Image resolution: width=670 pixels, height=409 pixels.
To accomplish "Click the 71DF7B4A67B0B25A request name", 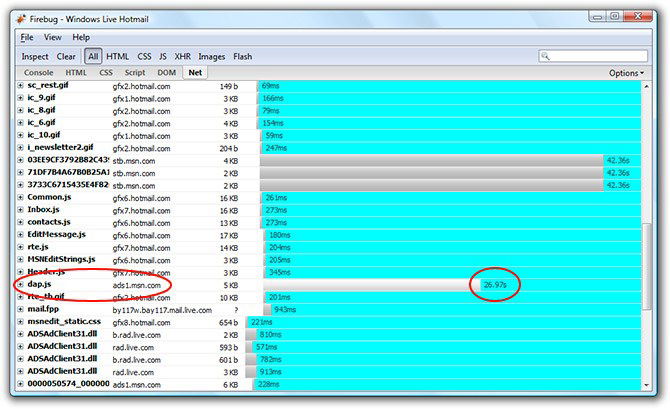I will coord(68,172).
